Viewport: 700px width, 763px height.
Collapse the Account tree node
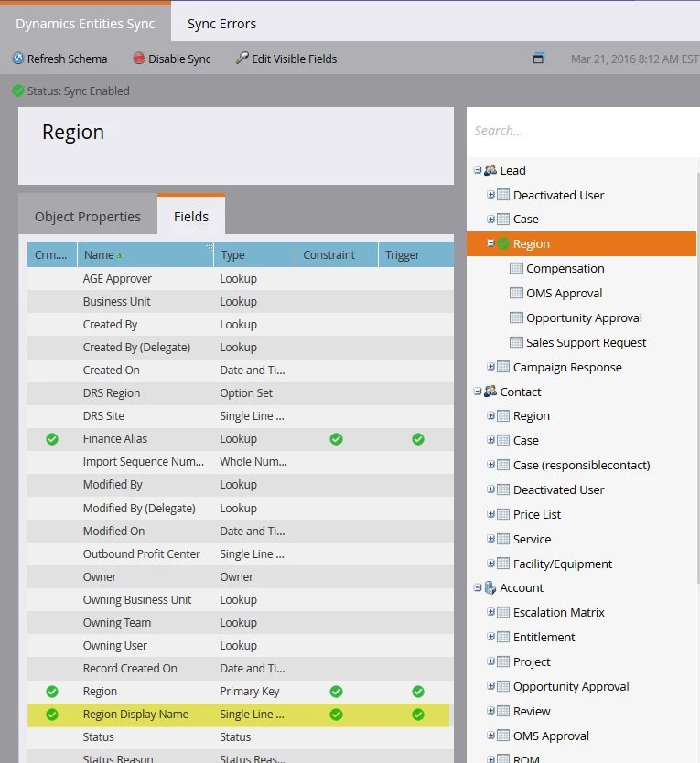(478, 587)
